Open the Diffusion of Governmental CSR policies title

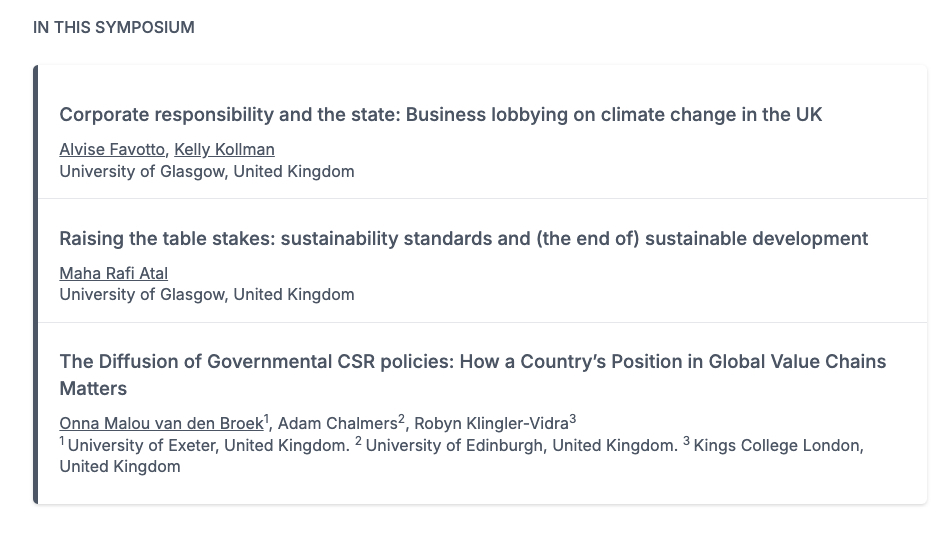pos(472,362)
